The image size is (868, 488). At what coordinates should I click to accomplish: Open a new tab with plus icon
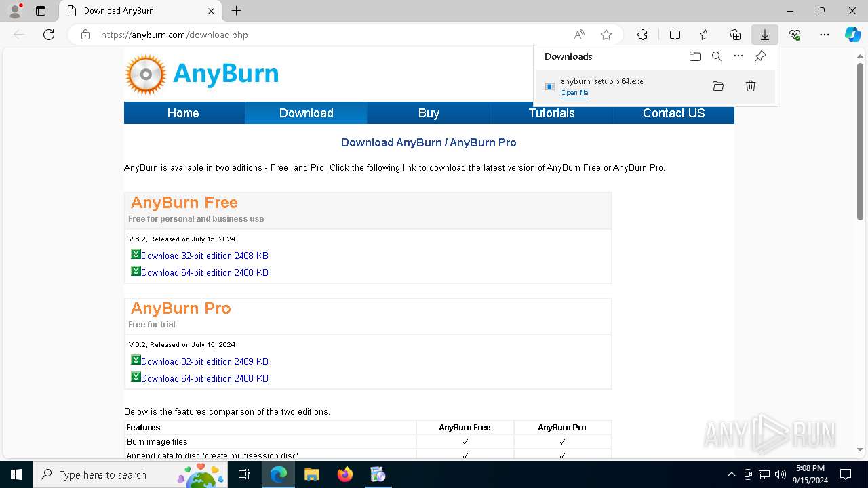pyautogui.click(x=236, y=11)
